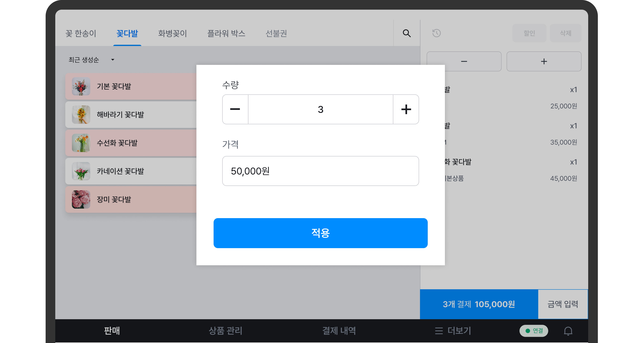Edit the 50,000원 price field
Viewport: 644px width, 343px height.
[x=321, y=171]
